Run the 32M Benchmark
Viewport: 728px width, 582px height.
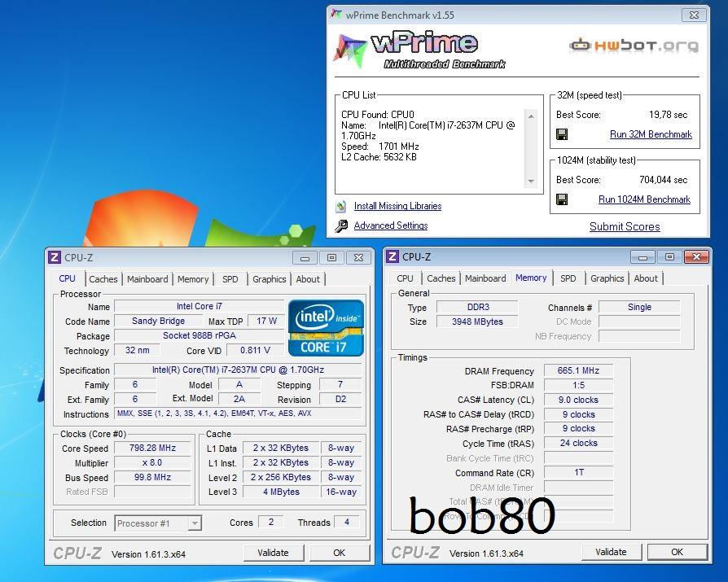(651, 134)
